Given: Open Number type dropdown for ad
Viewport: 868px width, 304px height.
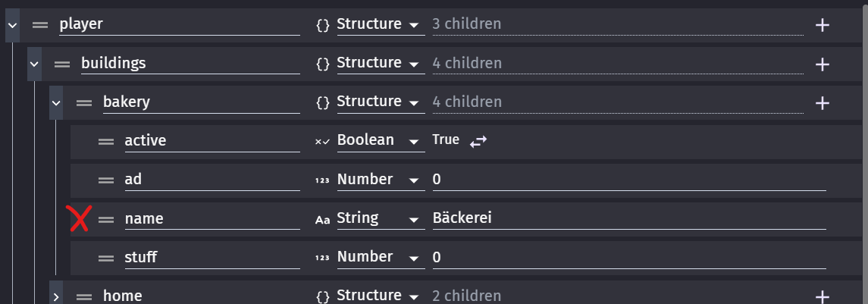Looking at the screenshot, I should pos(413,180).
